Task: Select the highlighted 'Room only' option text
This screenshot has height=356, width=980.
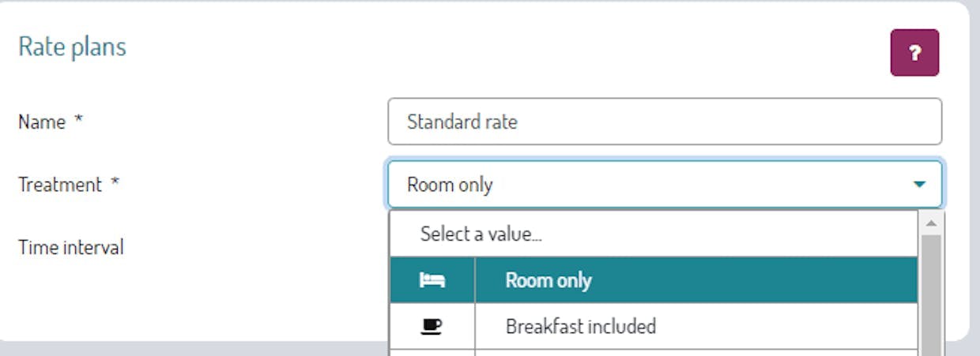Action: pos(548,280)
